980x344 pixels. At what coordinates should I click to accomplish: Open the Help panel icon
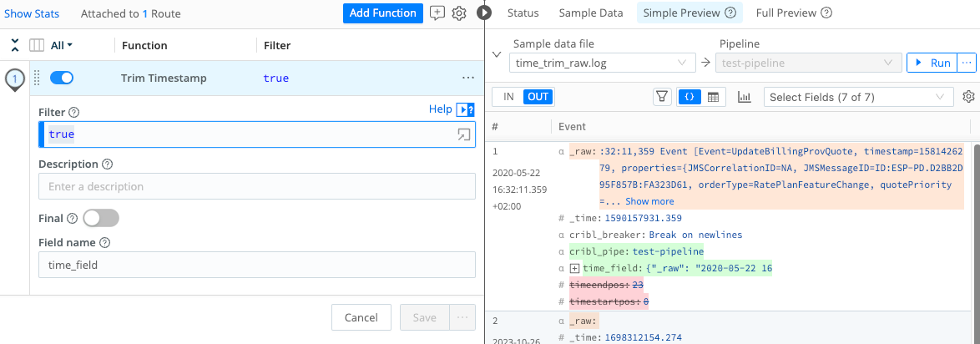click(466, 109)
